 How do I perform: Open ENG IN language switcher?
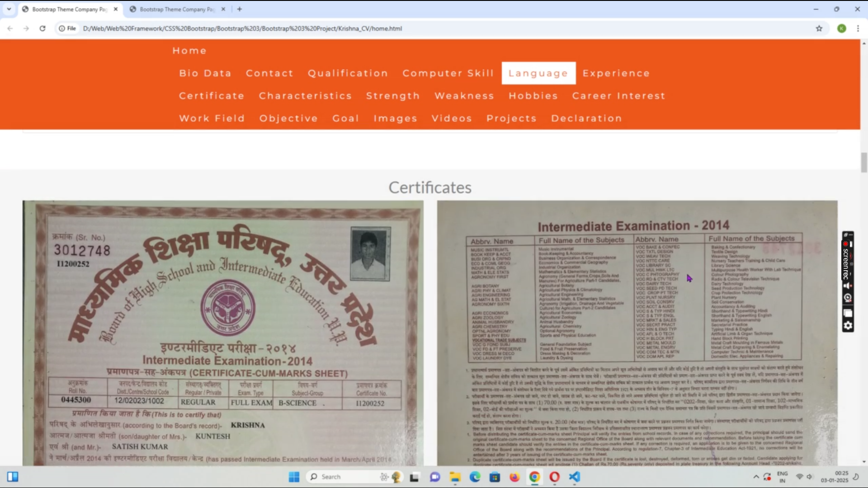click(x=783, y=477)
